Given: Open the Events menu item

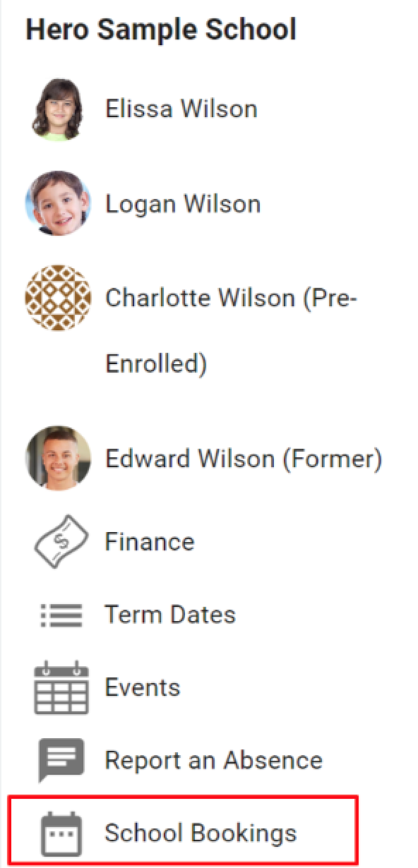Looking at the screenshot, I should pyautogui.click(x=142, y=687).
